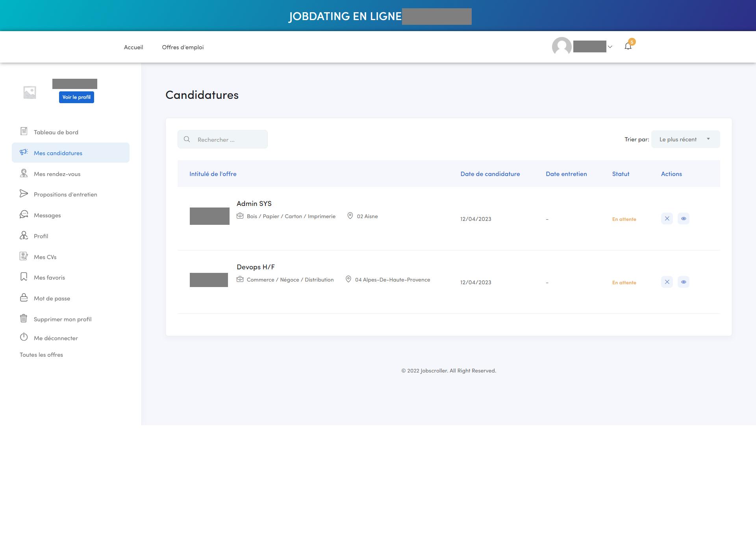Viewport: 756px width, 541px height.
Task: Open the Le plus récent sort dropdown
Action: [x=685, y=139]
